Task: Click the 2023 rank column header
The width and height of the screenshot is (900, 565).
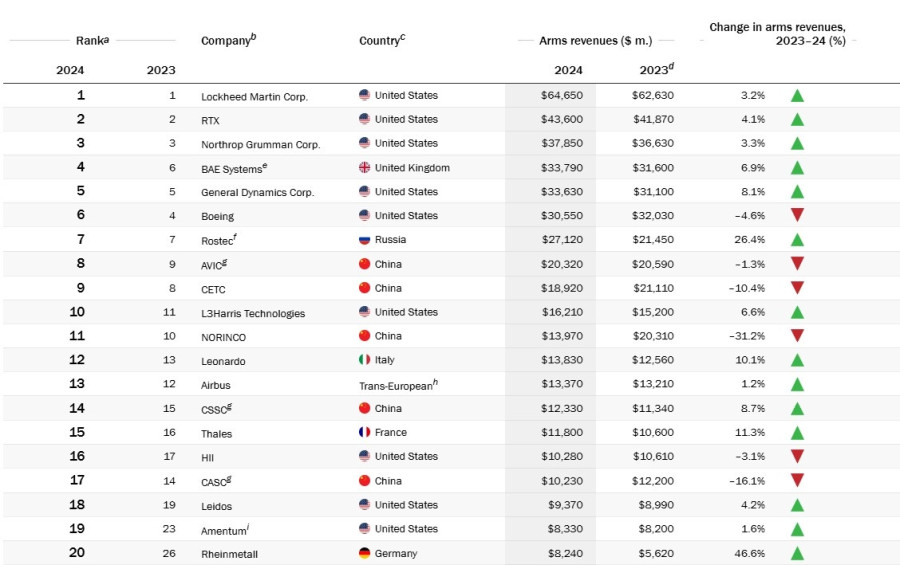Action: (x=161, y=70)
